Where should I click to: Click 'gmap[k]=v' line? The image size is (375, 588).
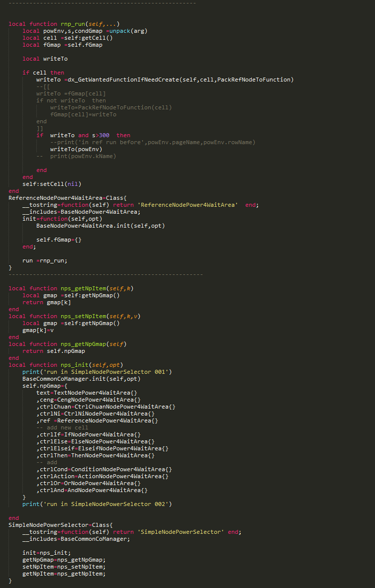click(x=38, y=330)
